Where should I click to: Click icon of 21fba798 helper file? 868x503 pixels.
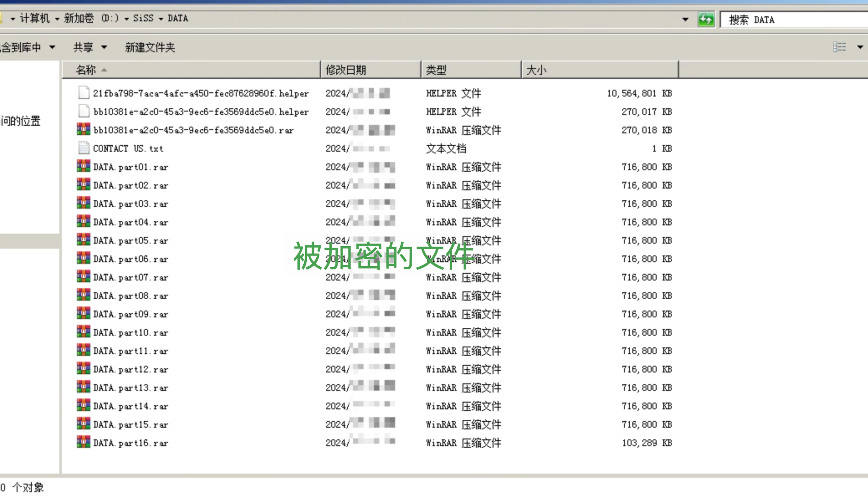[83, 93]
